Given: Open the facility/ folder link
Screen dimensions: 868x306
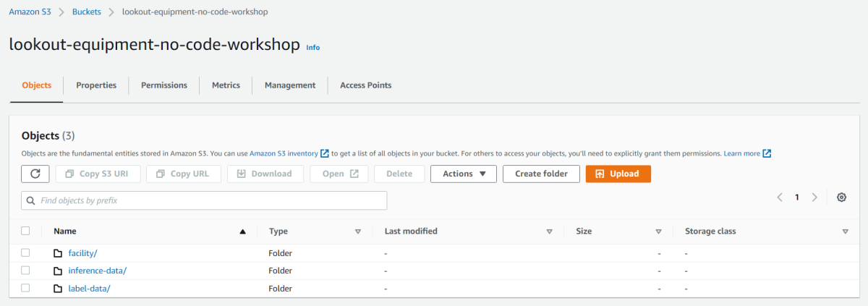Looking at the screenshot, I should pos(83,253).
